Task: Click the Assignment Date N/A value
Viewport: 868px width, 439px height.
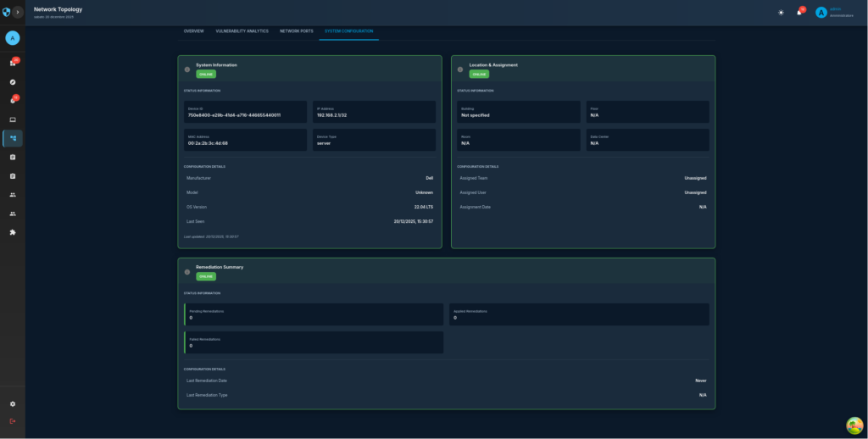Action: (x=703, y=207)
